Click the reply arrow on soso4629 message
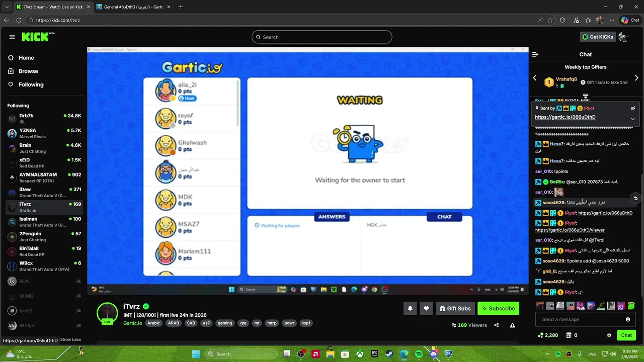644x362 pixels. (x=635, y=199)
